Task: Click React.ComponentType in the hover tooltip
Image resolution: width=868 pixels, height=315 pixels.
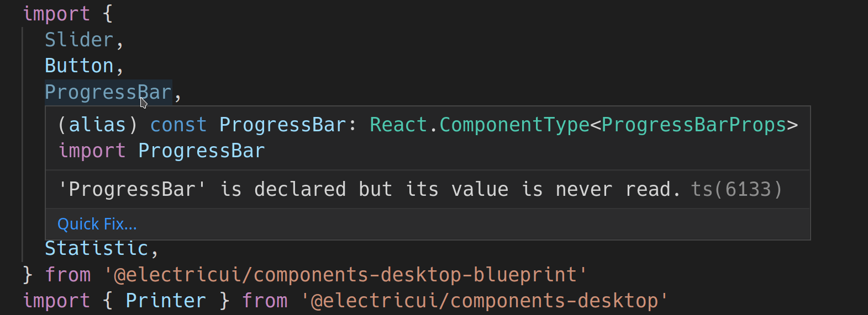Action: click(480, 125)
